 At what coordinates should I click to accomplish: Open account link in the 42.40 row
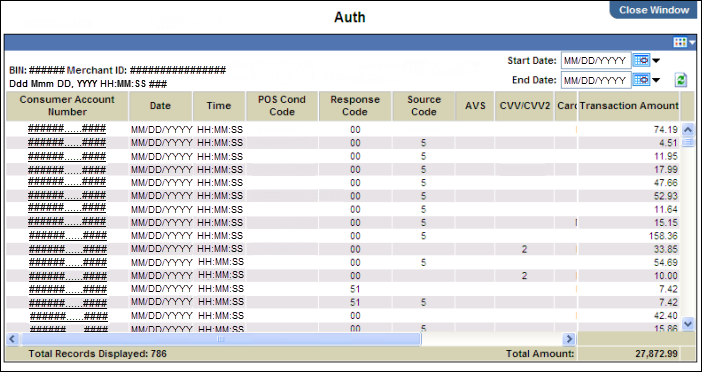coord(69,316)
